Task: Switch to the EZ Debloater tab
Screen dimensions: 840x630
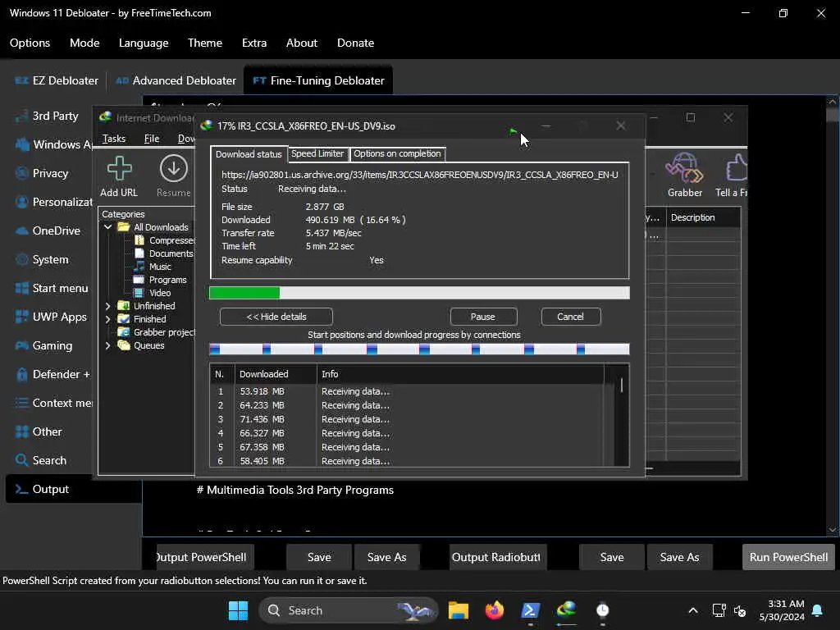Action: (57, 80)
